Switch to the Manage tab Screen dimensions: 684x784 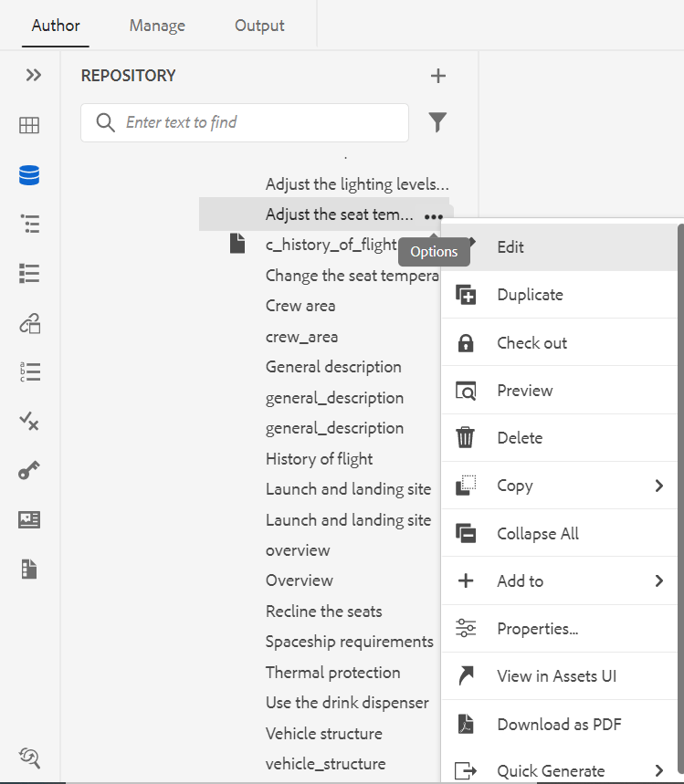tap(157, 26)
